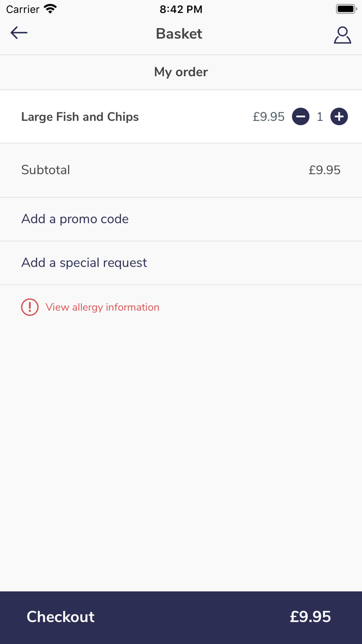The width and height of the screenshot is (362, 644).
Task: Tap the checkout bar total £9.95
Action: (310, 617)
